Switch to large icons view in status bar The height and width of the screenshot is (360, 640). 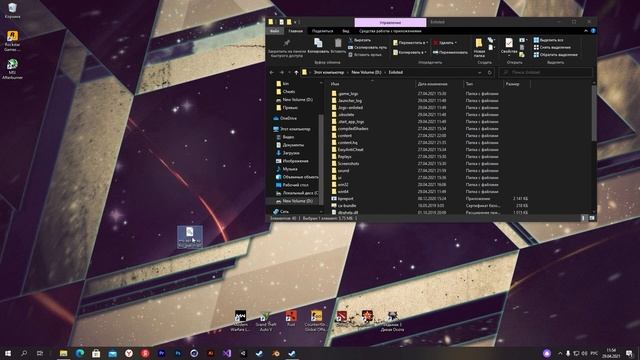click(592, 218)
